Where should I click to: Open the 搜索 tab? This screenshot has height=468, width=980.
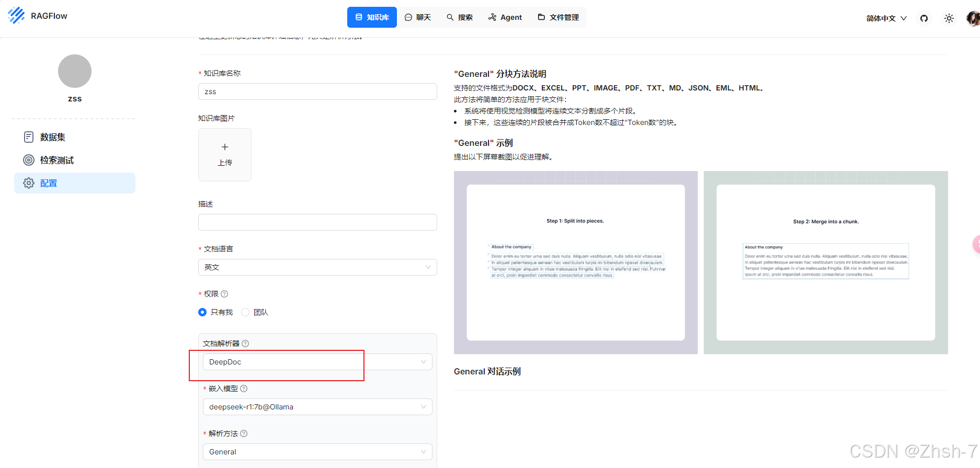[460, 17]
